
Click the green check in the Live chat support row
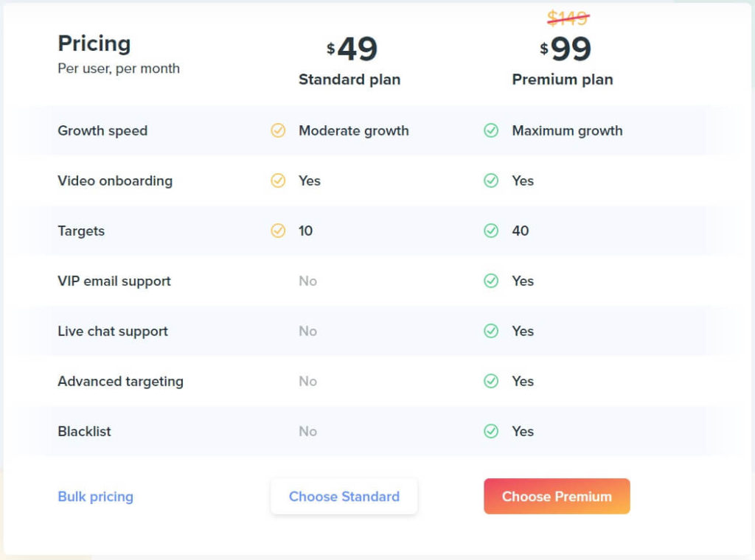pyautogui.click(x=490, y=331)
